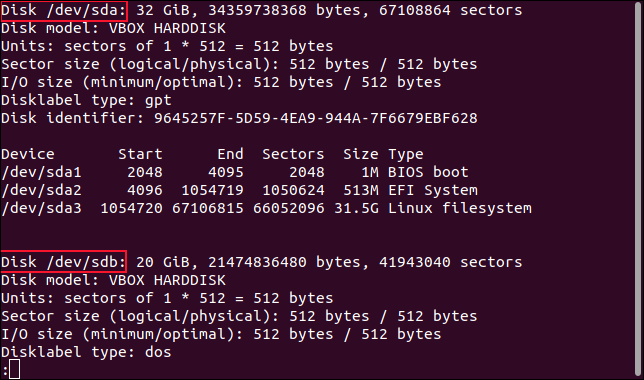
Task: Click the /dev/sda2 device entry
Action: point(41,190)
